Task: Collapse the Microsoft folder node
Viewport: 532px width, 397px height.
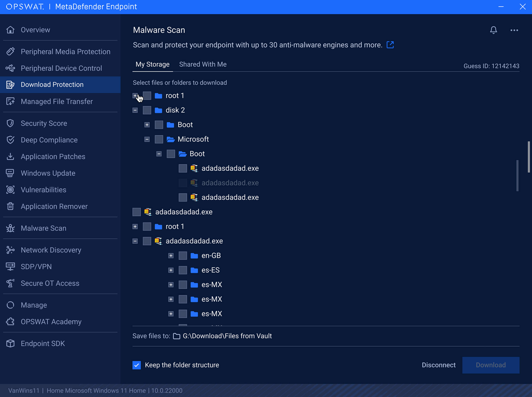Action: pyautogui.click(x=147, y=139)
